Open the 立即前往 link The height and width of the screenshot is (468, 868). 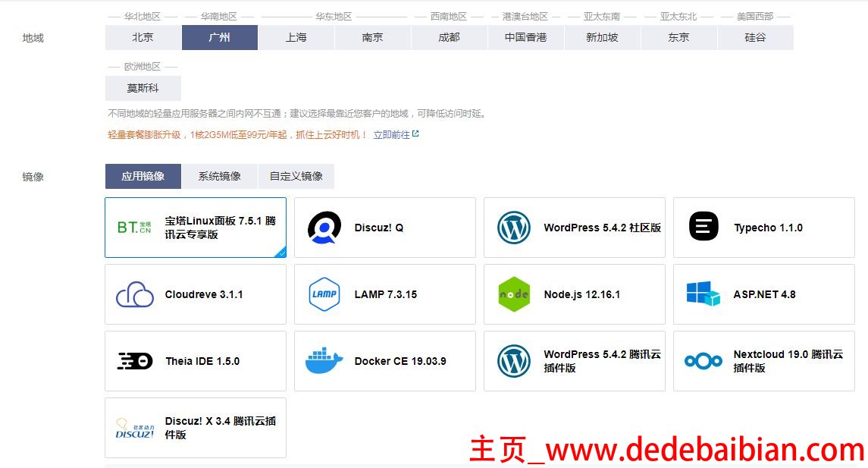pos(391,134)
